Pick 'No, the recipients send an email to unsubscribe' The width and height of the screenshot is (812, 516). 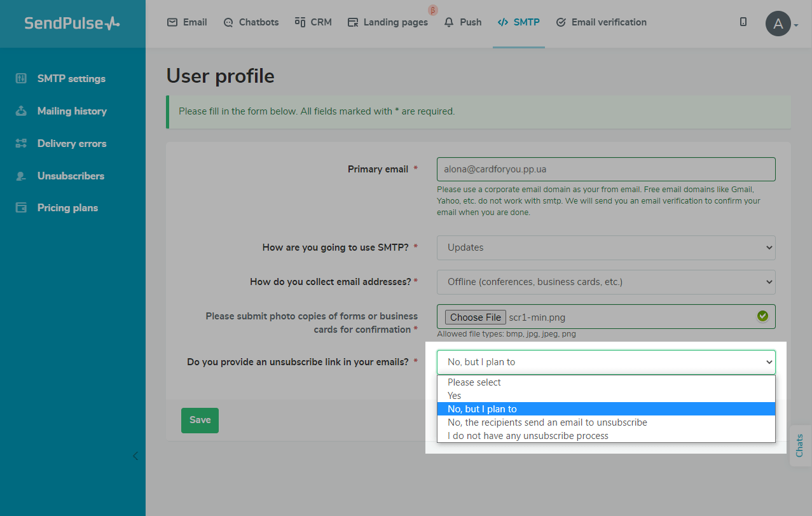tap(547, 422)
